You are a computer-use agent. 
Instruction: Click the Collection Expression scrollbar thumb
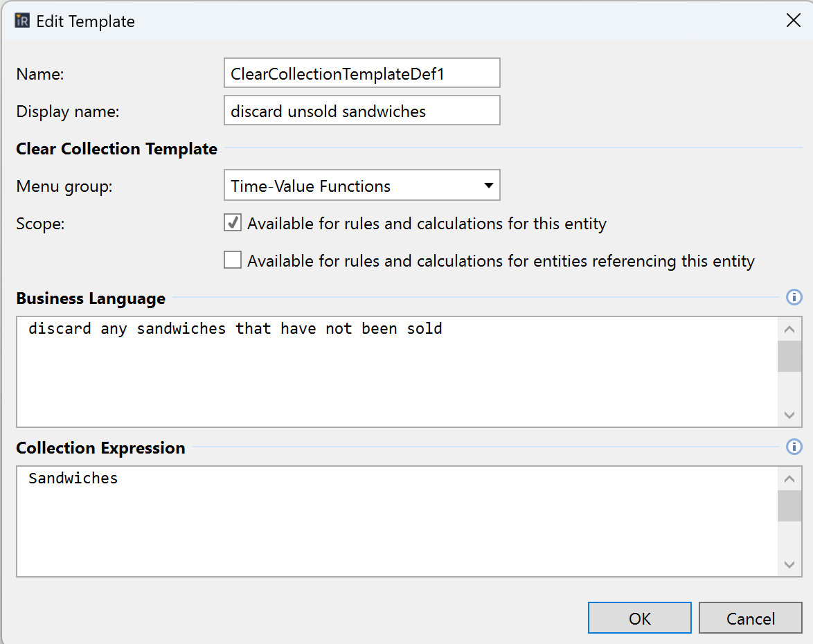(x=789, y=506)
